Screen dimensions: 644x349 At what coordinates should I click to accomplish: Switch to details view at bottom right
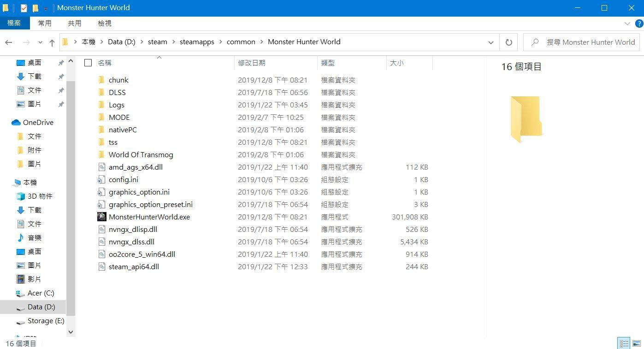[x=624, y=343]
